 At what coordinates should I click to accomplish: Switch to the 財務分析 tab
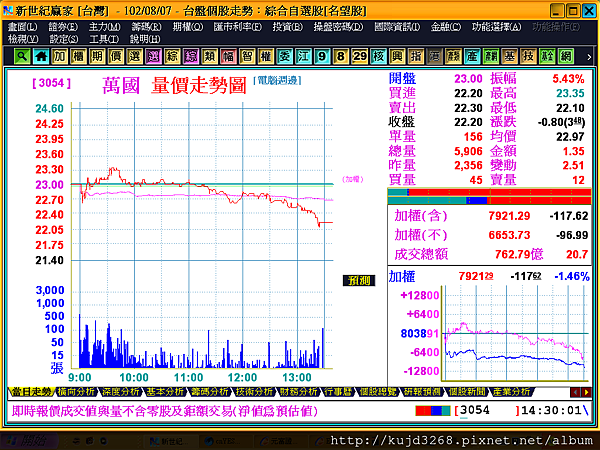click(x=299, y=392)
